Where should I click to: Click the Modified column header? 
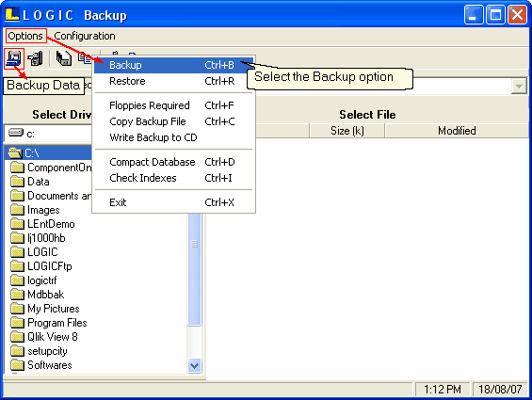pos(457,131)
